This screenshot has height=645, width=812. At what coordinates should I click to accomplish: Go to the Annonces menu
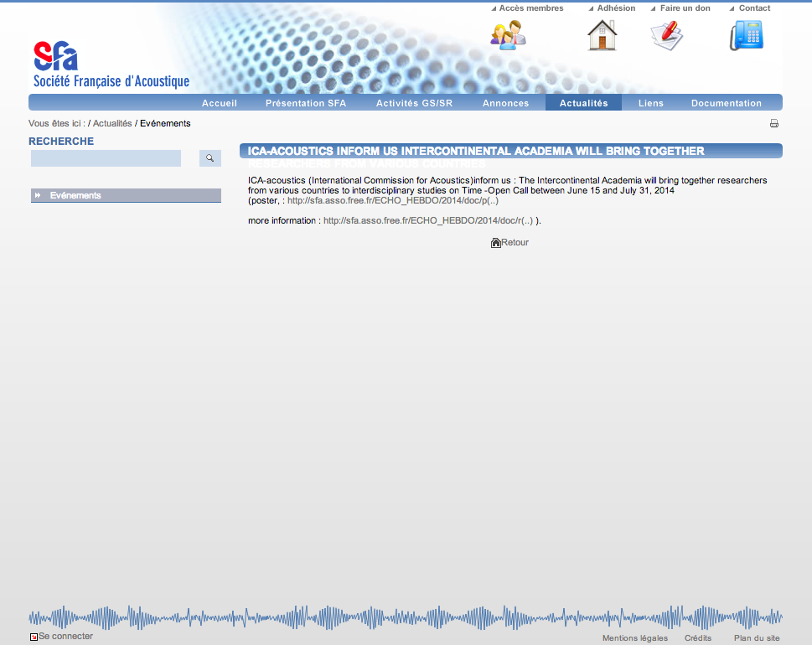pos(505,103)
